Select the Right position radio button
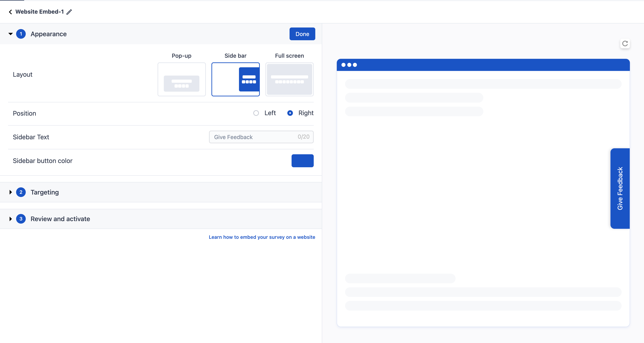644x343 pixels. pyautogui.click(x=290, y=113)
